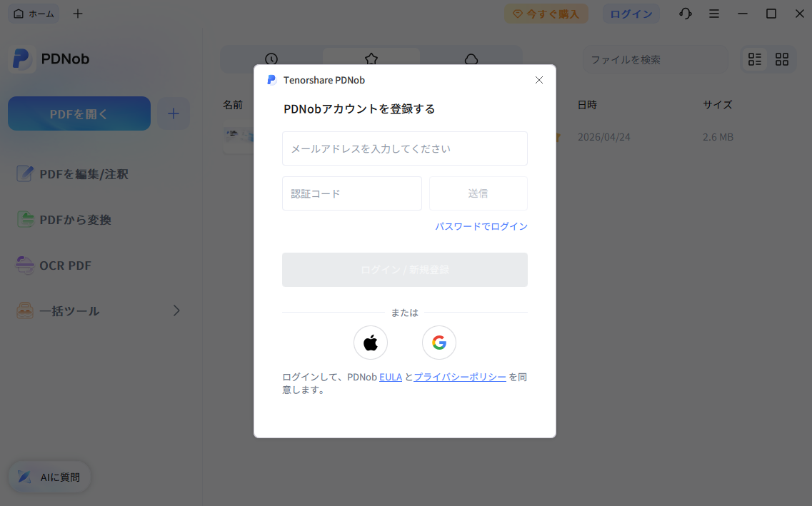
Task: Click the 2.6 MB file size
Action: (718, 137)
